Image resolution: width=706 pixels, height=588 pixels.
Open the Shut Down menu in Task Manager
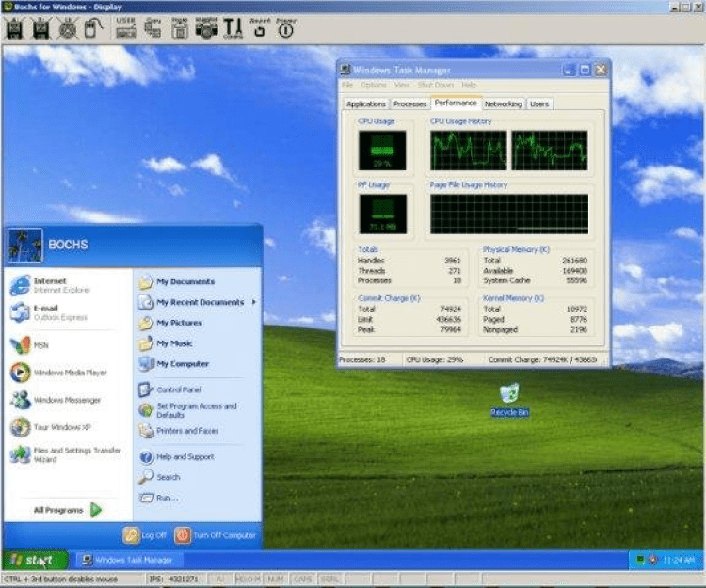436,85
